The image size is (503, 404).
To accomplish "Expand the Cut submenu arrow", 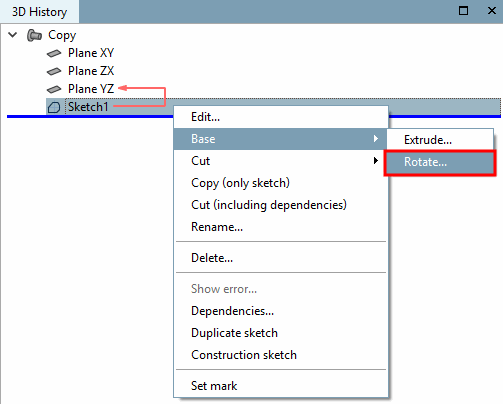I will click(x=376, y=161).
